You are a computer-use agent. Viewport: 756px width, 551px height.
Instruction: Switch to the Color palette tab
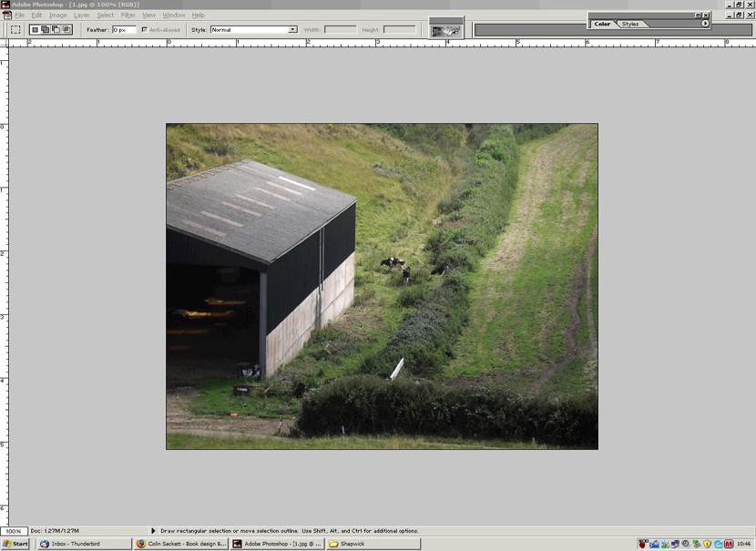coord(602,24)
